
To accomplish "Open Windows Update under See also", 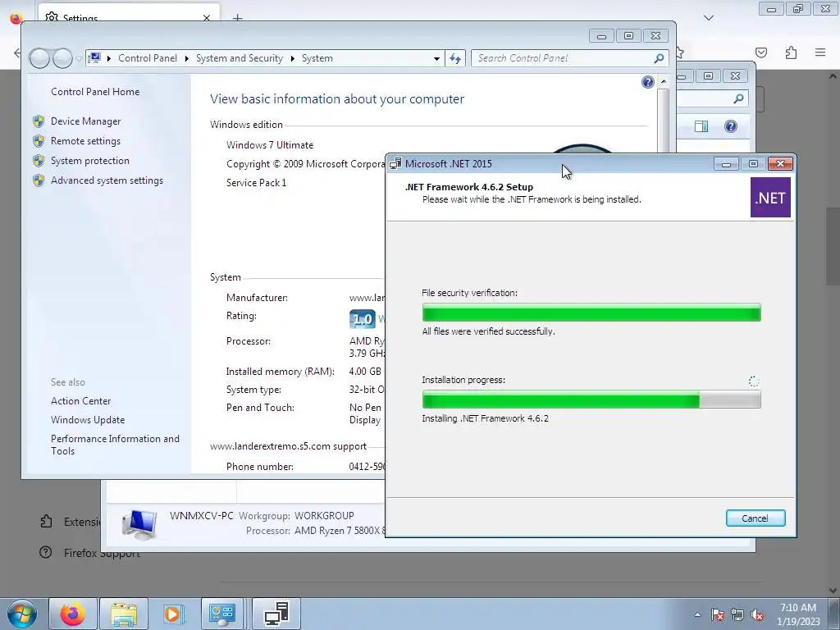I will coord(88,420).
